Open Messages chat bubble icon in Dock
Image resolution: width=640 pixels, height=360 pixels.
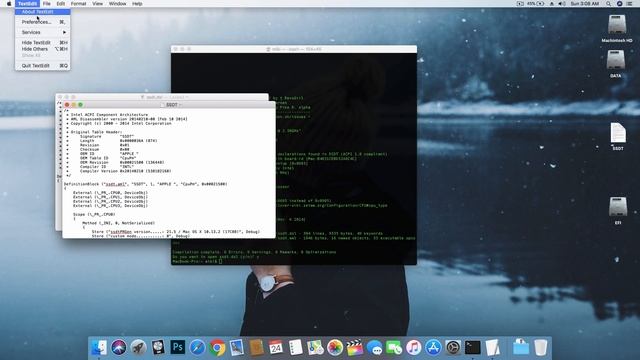pos(374,348)
